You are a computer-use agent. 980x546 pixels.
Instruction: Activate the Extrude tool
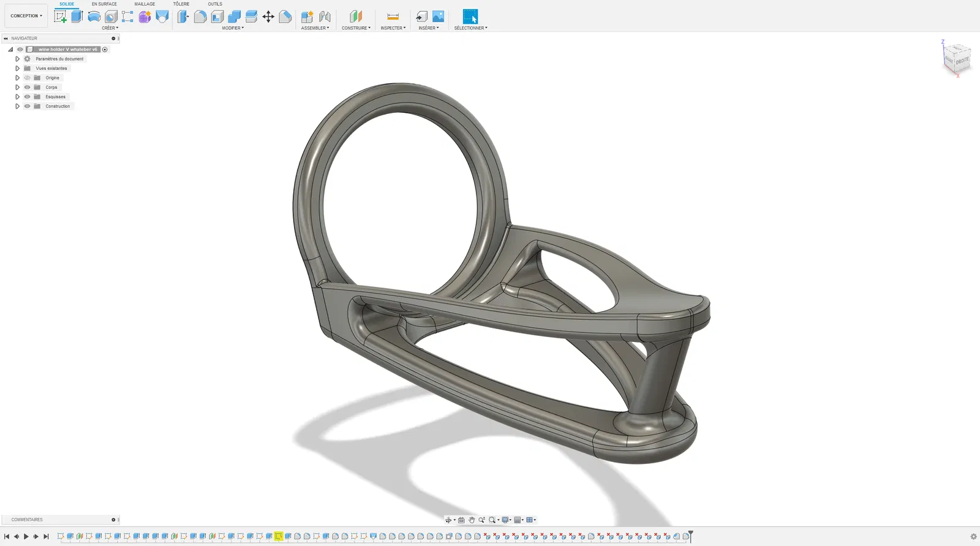pos(77,17)
